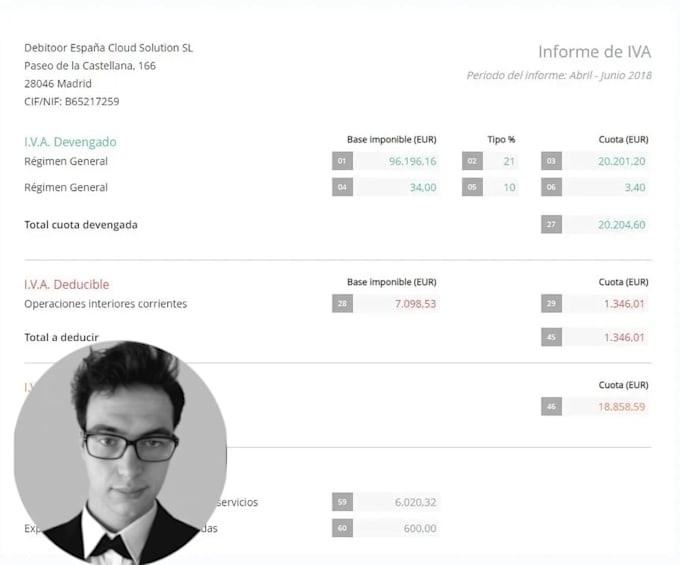
Task: Click the circular profile photo
Action: click(x=120, y=451)
